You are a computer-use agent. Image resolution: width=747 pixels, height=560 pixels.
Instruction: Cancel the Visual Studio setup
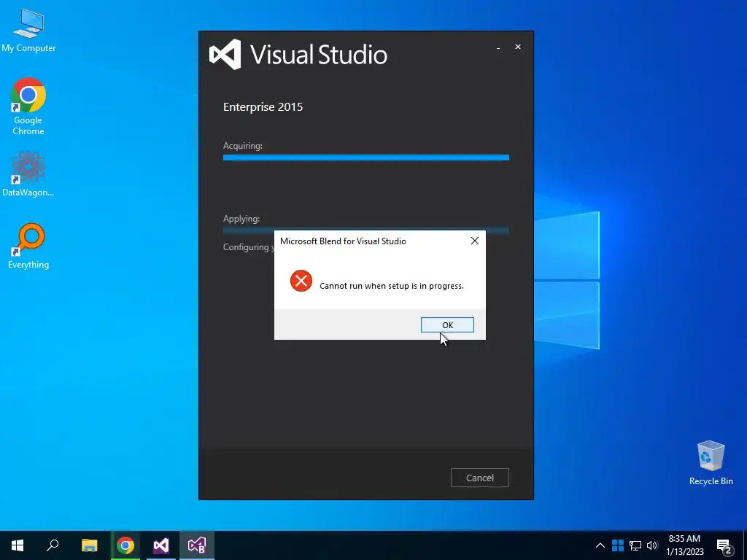(480, 478)
